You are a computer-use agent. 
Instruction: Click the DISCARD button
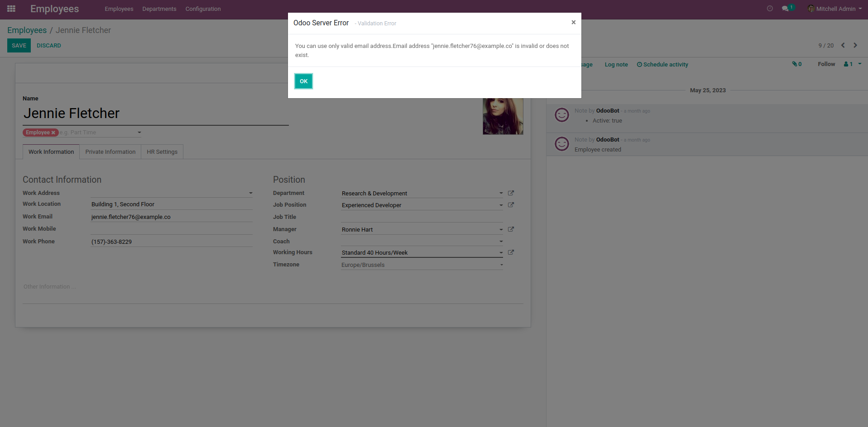pos(49,46)
